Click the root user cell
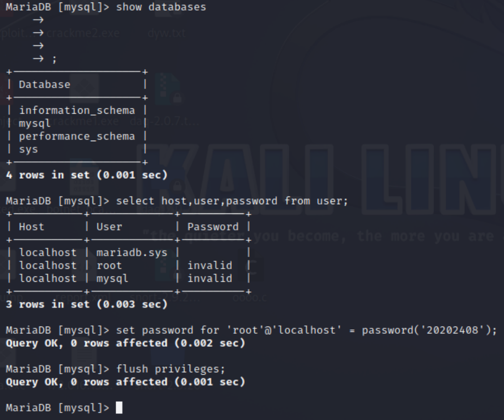The height and width of the screenshot is (420, 504). [x=109, y=266]
